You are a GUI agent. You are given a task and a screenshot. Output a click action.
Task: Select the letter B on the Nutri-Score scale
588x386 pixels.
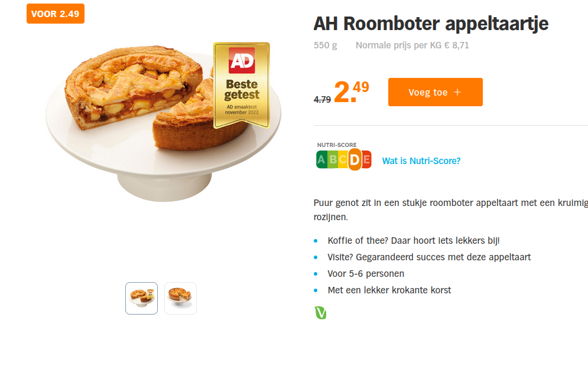click(x=332, y=158)
